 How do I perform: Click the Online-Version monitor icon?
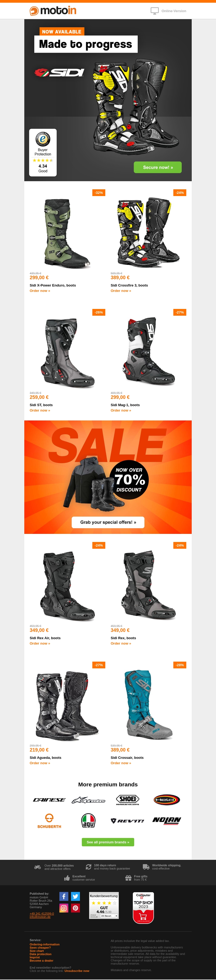tap(154, 11)
